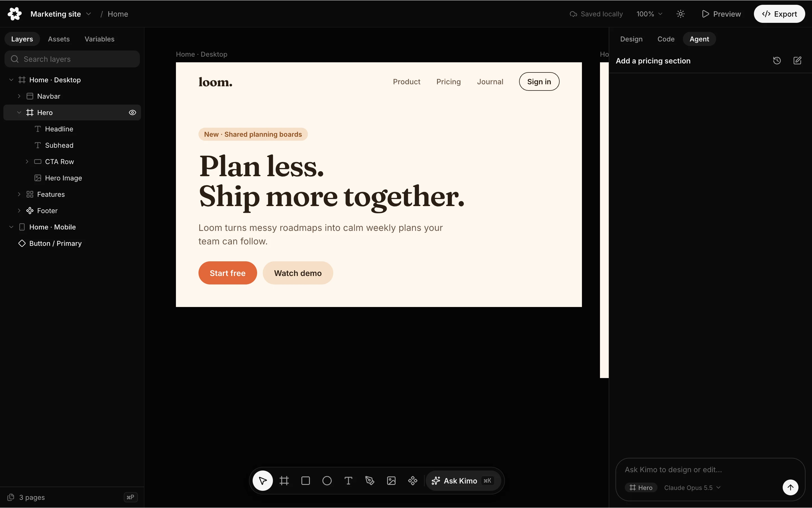This screenshot has height=508, width=812.
Task: Start a new chat with edit icon
Action: tap(797, 61)
